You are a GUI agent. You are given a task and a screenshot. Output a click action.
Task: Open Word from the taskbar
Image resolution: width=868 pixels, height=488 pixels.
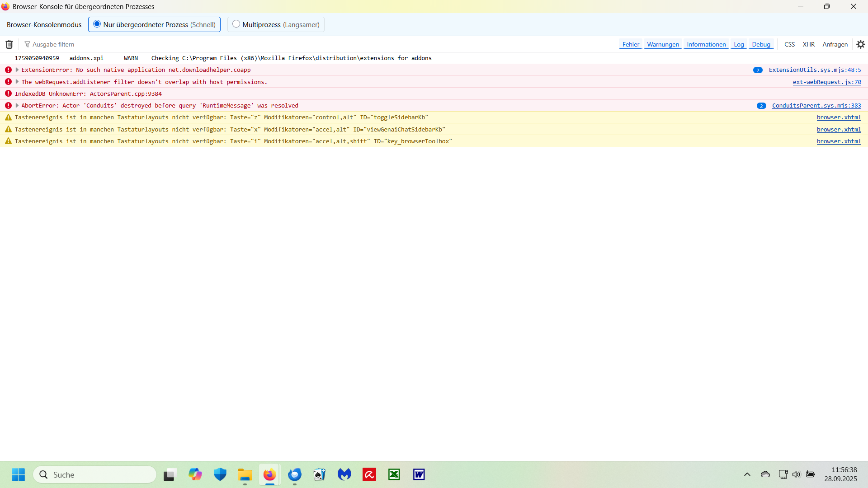[419, 474]
